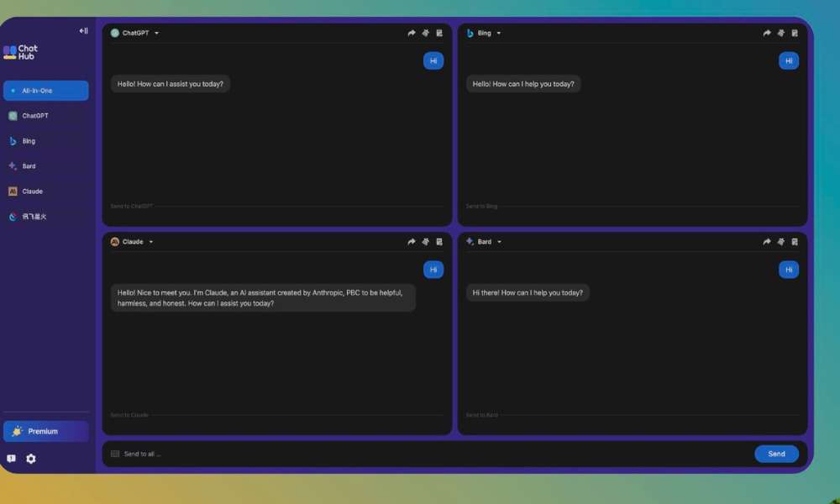Click Claude's 'Hello! Nice to meet you' reply

tap(263, 298)
